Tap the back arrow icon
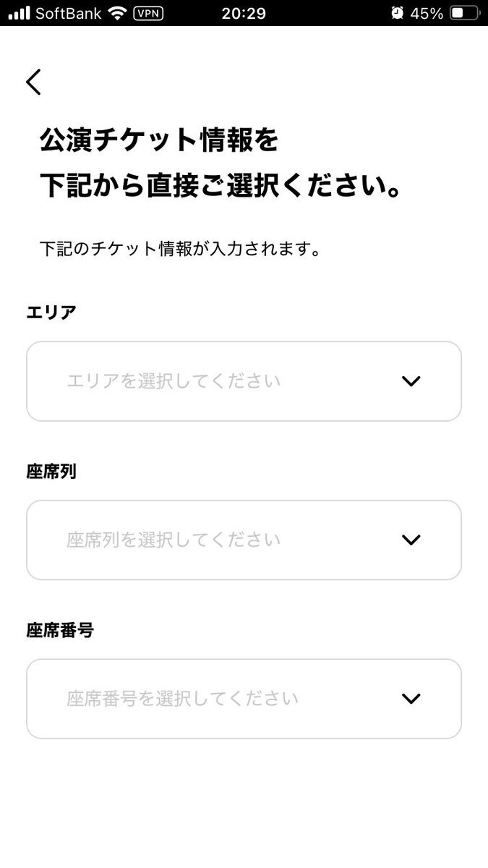Image resolution: width=488 pixels, height=868 pixels. coord(33,82)
